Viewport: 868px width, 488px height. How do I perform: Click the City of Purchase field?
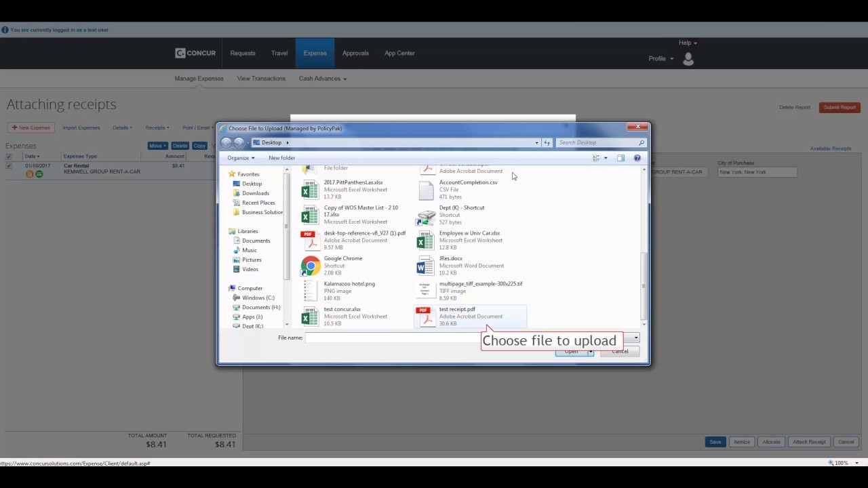tap(757, 172)
